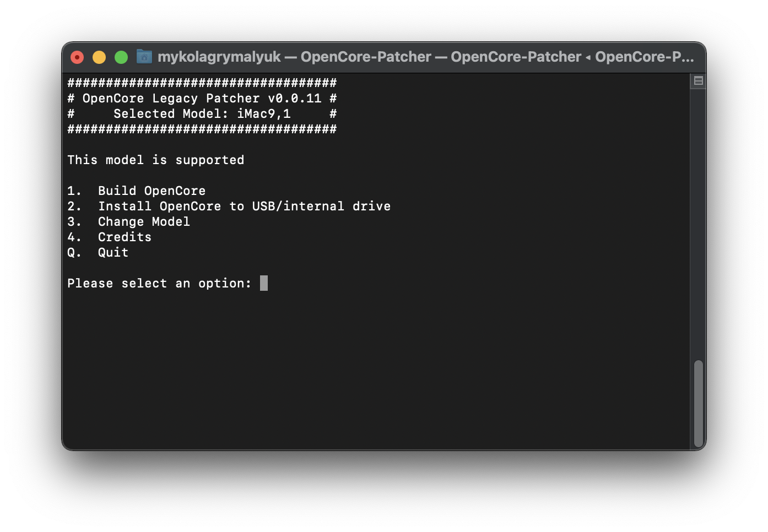Click the "4. Credits" menu line
This screenshot has height=532, width=768.
coord(109,237)
